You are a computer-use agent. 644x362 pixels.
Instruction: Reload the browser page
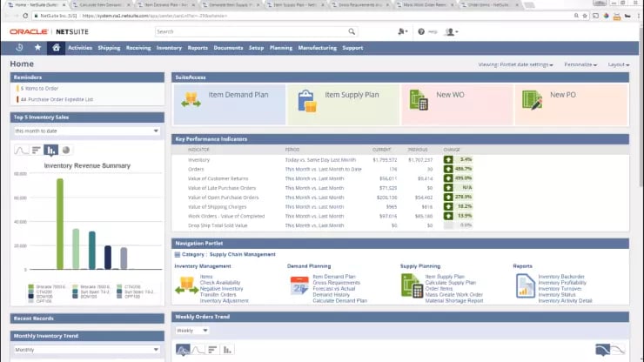(x=25, y=16)
